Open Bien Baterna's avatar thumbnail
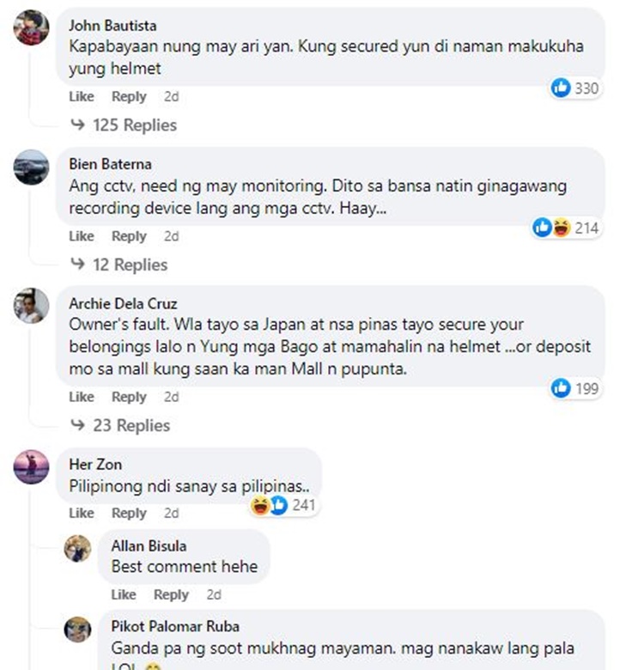This screenshot has height=670, width=644. coord(31,167)
